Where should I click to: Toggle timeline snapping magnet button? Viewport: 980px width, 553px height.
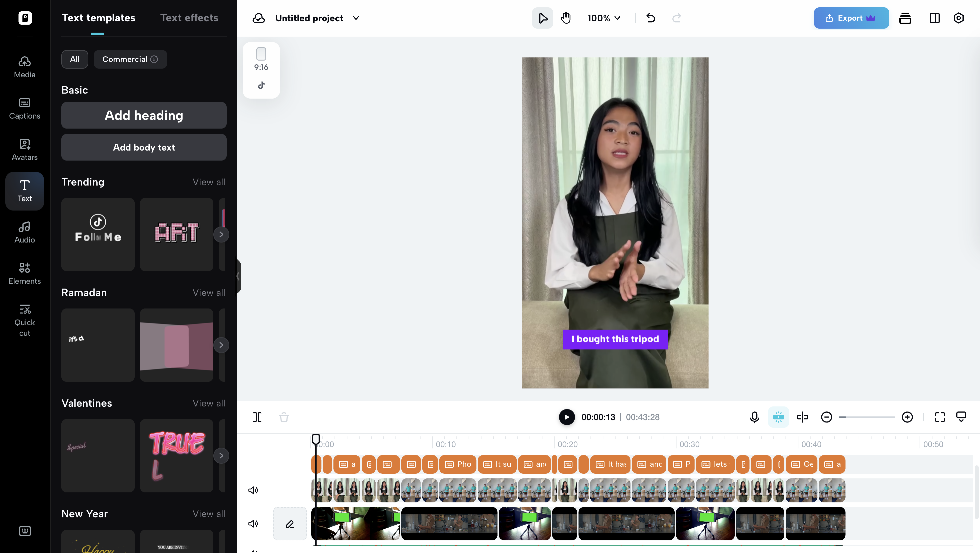(778, 417)
